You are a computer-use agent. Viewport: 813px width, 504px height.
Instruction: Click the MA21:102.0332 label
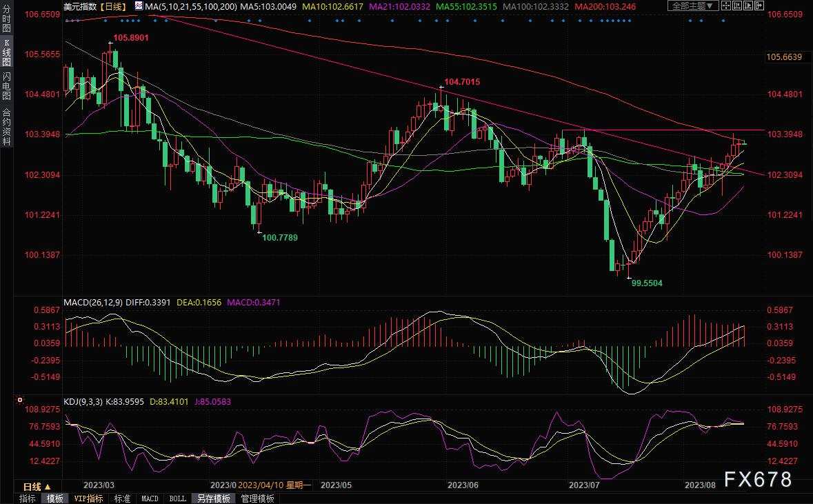click(x=399, y=7)
